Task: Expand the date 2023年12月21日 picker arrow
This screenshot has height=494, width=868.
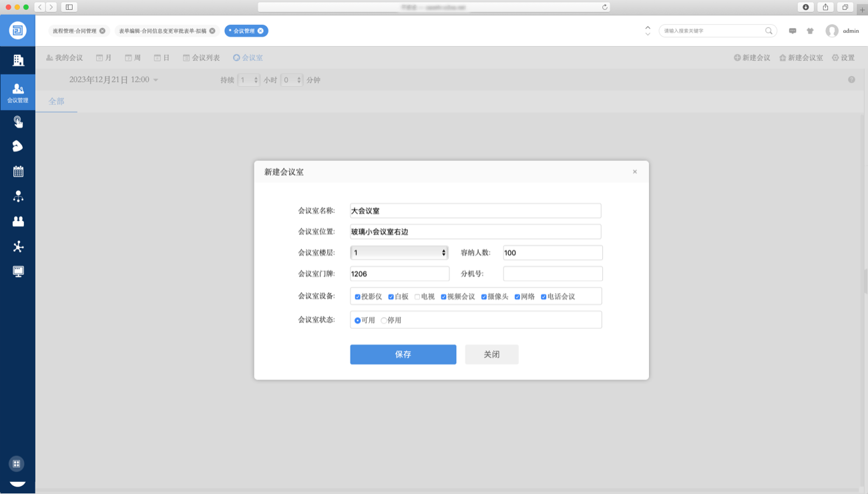Action: coord(156,80)
